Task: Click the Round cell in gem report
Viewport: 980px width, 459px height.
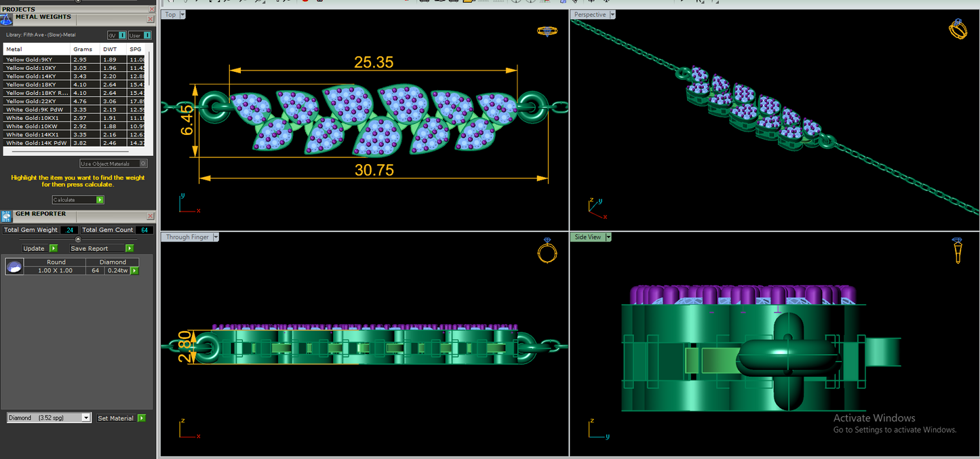Action: pyautogui.click(x=56, y=262)
